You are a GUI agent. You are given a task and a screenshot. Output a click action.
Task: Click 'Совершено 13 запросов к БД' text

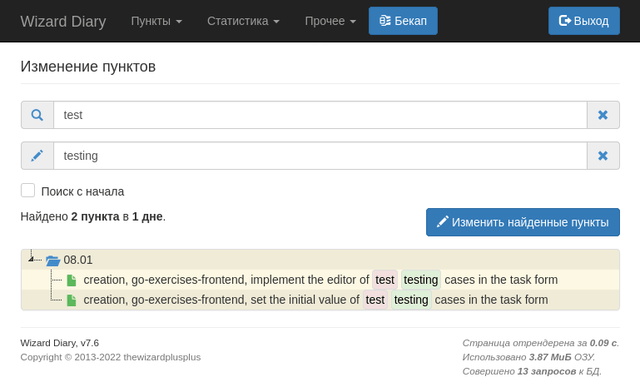click(x=532, y=371)
